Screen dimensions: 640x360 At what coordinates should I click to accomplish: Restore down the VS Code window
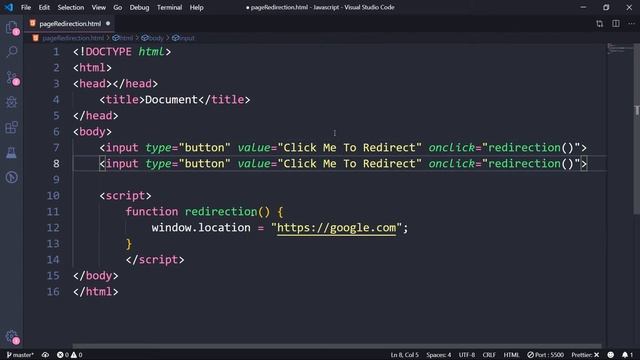606,7
